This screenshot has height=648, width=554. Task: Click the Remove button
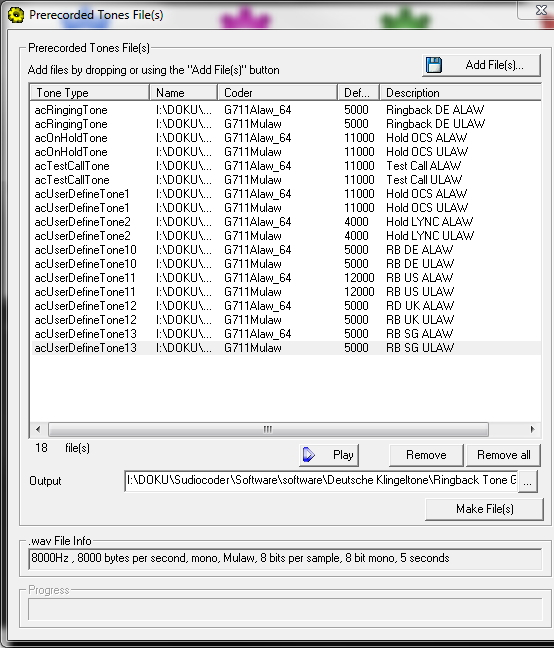click(426, 455)
